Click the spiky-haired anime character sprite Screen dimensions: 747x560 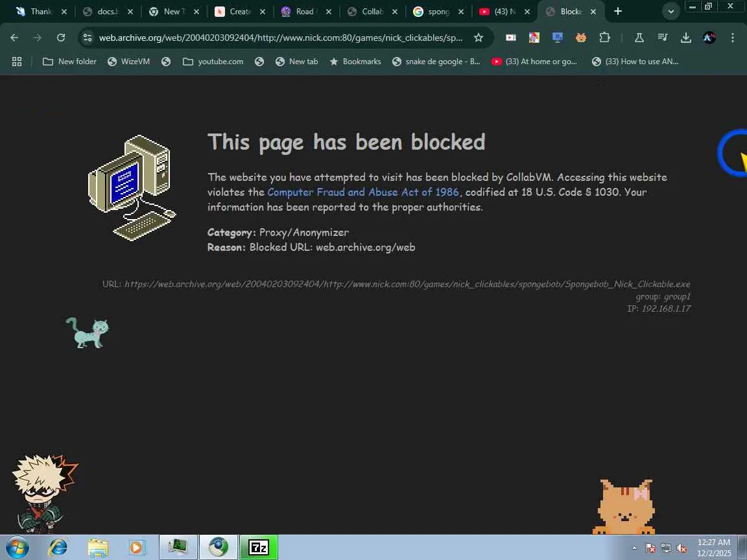point(44,494)
